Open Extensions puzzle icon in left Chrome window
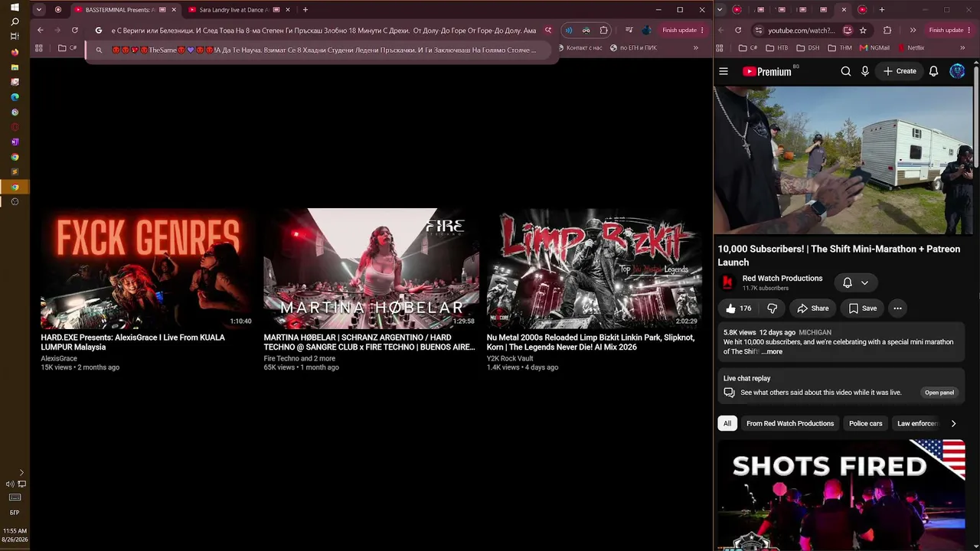 point(604,31)
